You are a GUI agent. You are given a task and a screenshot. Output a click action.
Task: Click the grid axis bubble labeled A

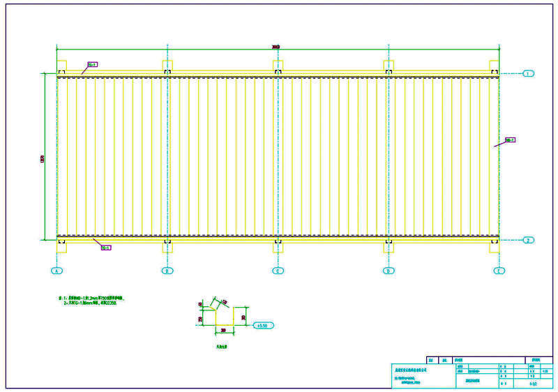[x=57, y=270]
